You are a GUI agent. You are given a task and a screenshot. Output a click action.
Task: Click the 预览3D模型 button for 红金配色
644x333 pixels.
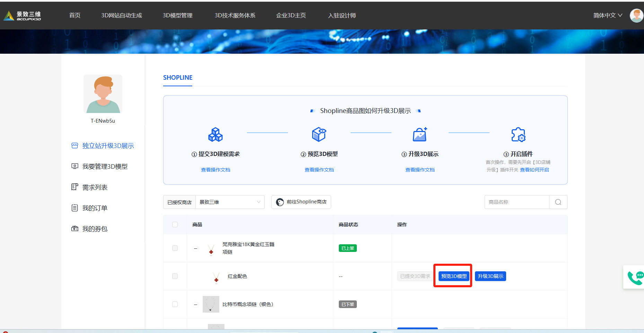click(454, 276)
